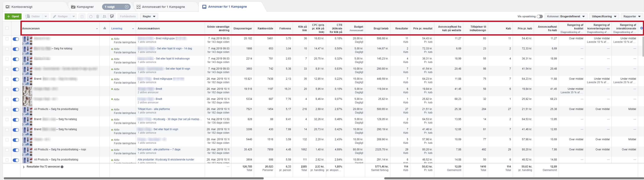The height and width of the screenshot is (180, 644).
Task: Click thumbnail in "Salg fra produktkatalog – kopi" row
Action: point(27,152)
